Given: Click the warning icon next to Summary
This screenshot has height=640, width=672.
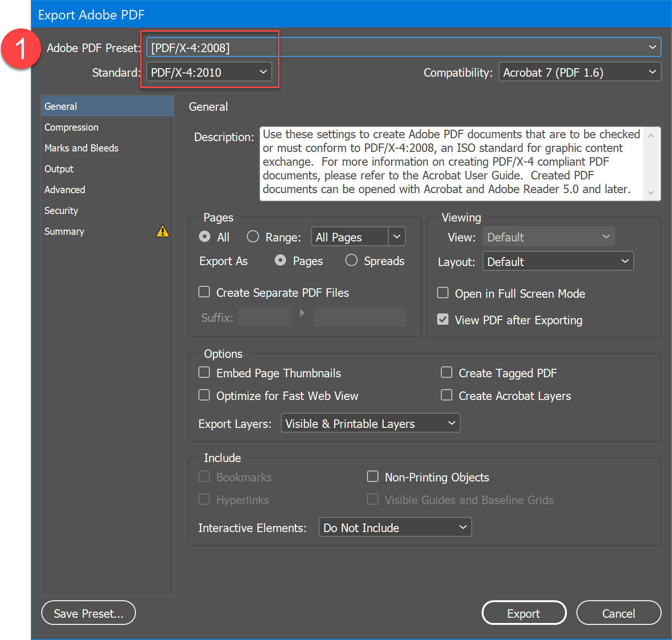Looking at the screenshot, I should [x=162, y=231].
